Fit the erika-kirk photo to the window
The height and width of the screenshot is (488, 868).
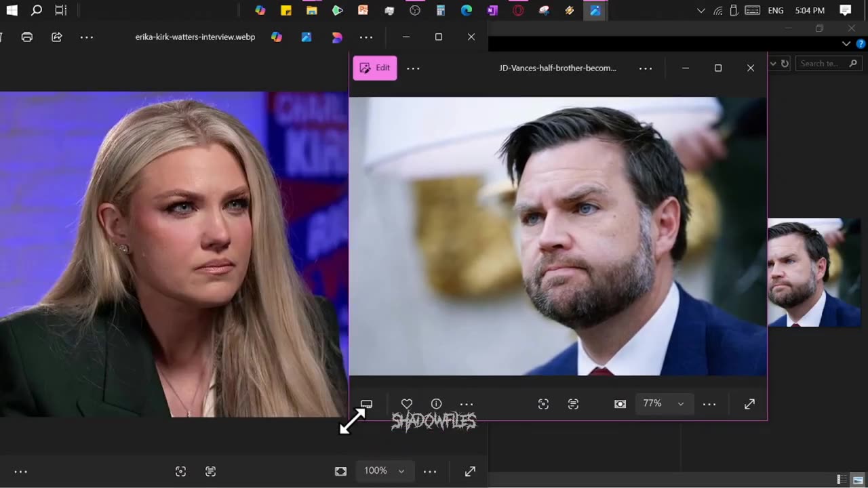pos(340,472)
